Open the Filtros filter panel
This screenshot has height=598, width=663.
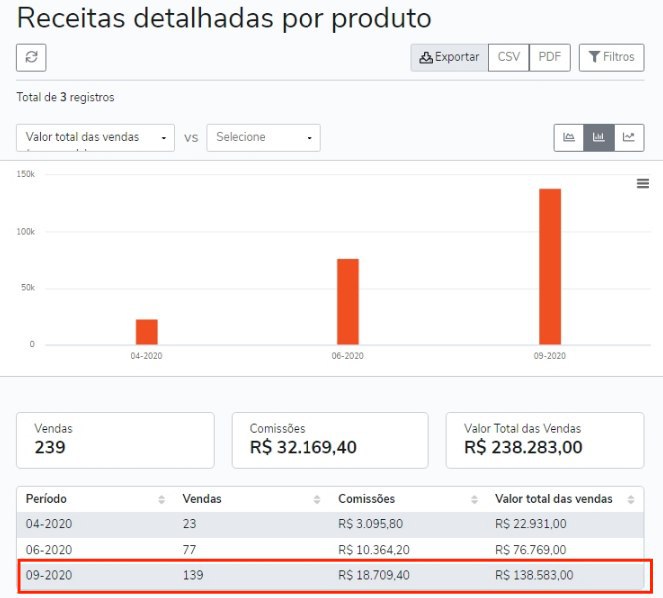pyautogui.click(x=611, y=57)
